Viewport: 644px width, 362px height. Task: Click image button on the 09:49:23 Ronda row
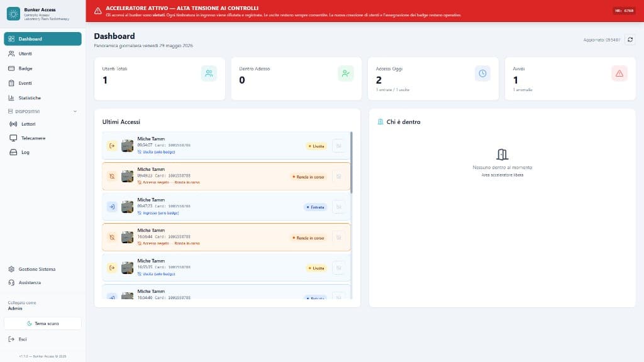338,177
